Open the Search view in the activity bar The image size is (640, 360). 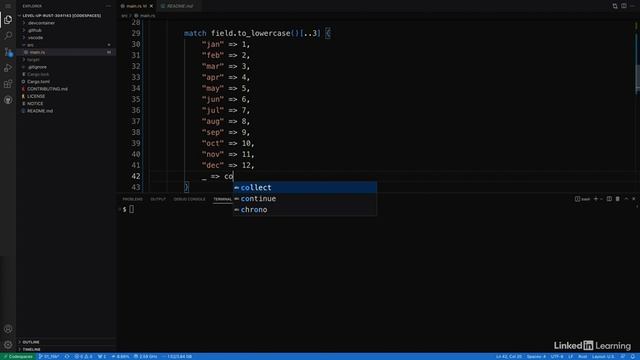[8, 36]
